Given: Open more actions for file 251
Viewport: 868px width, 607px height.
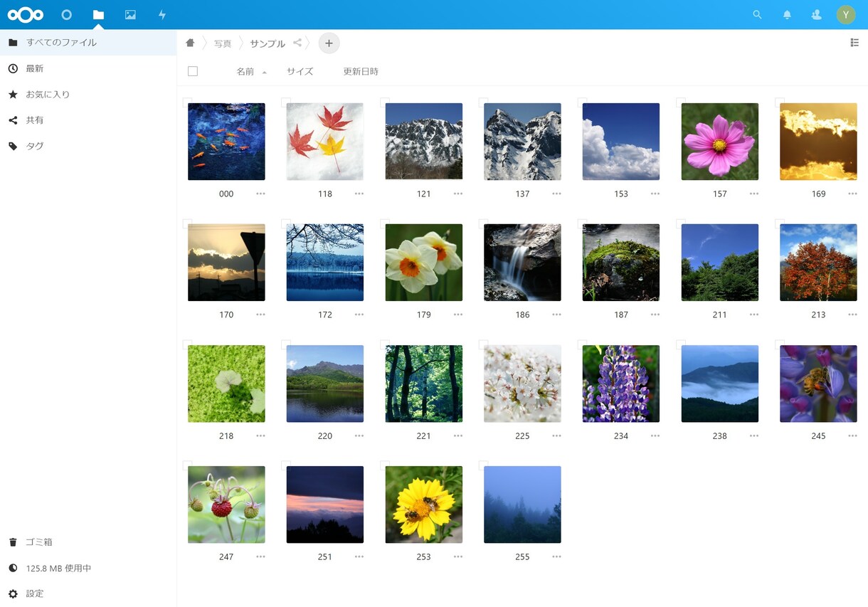Looking at the screenshot, I should tap(359, 556).
